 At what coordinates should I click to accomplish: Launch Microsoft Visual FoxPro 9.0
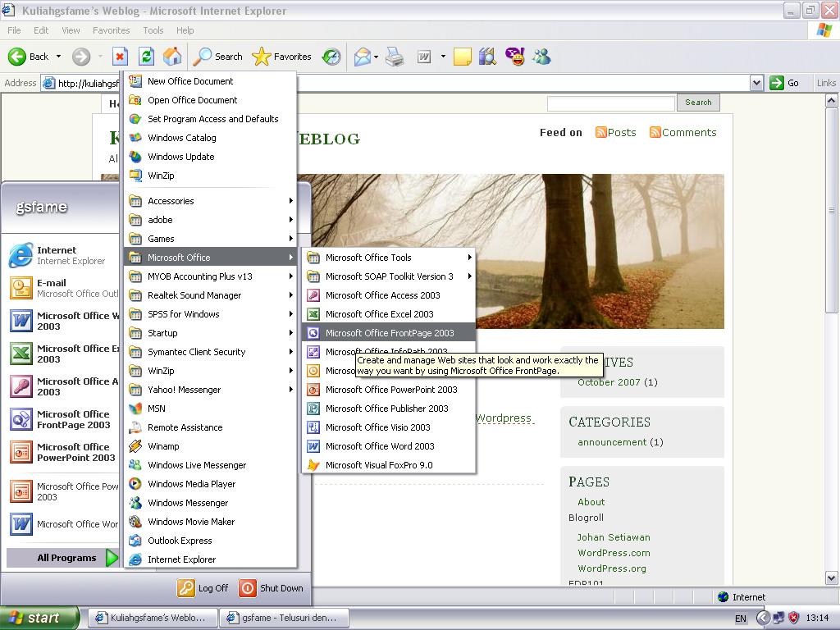pyautogui.click(x=388, y=465)
